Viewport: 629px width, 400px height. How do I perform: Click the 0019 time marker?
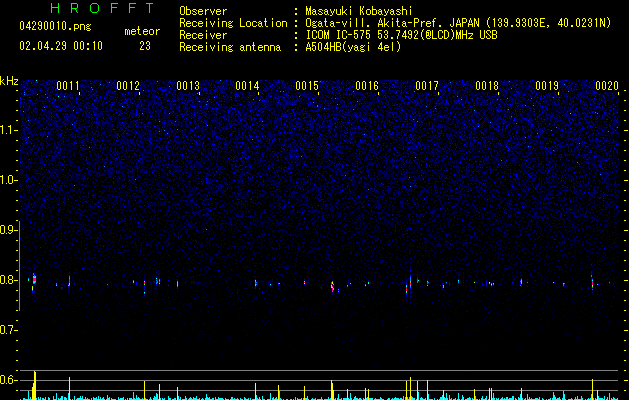click(x=547, y=86)
